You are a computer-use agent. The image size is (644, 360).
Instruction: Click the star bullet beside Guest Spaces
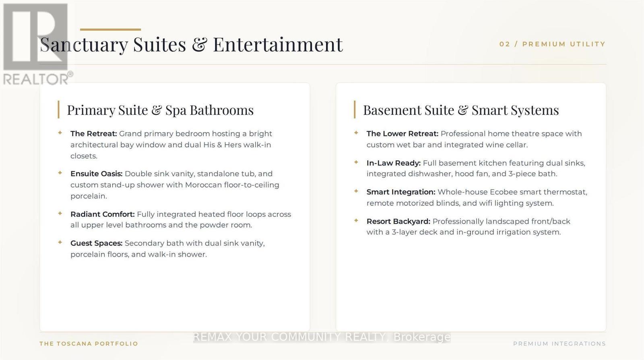pos(60,242)
